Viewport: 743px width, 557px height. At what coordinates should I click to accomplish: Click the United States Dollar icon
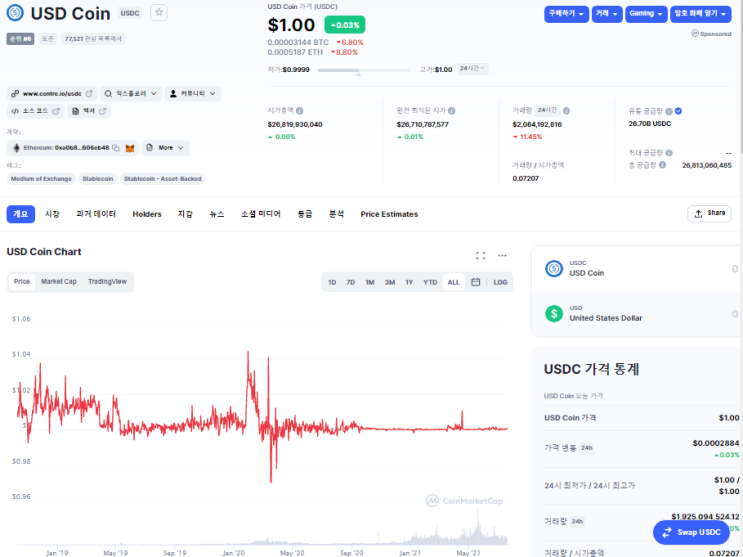click(x=554, y=313)
